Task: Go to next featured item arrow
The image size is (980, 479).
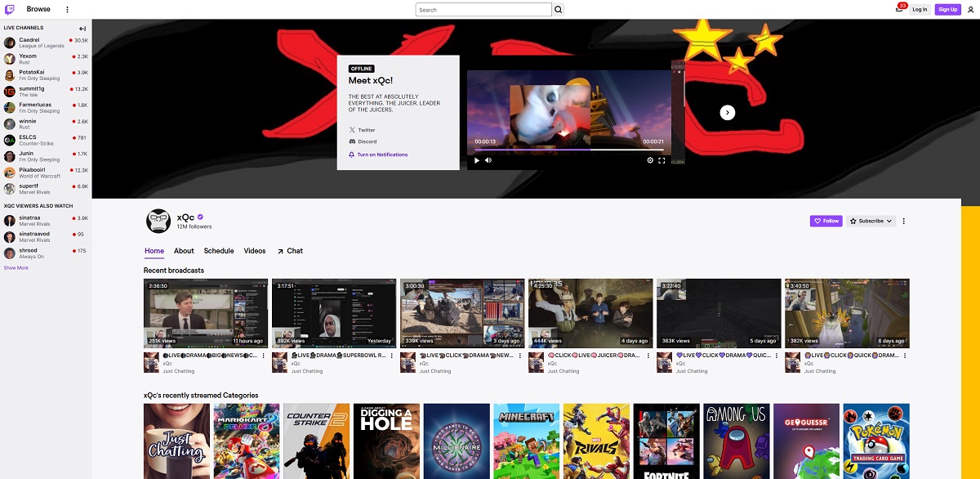Action: pos(728,113)
